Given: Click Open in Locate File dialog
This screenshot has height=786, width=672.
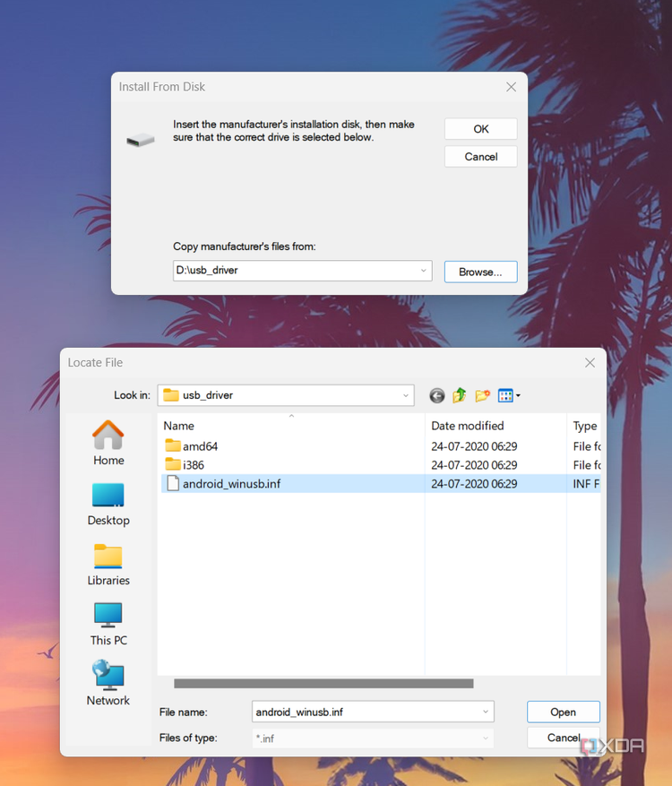Looking at the screenshot, I should point(564,712).
